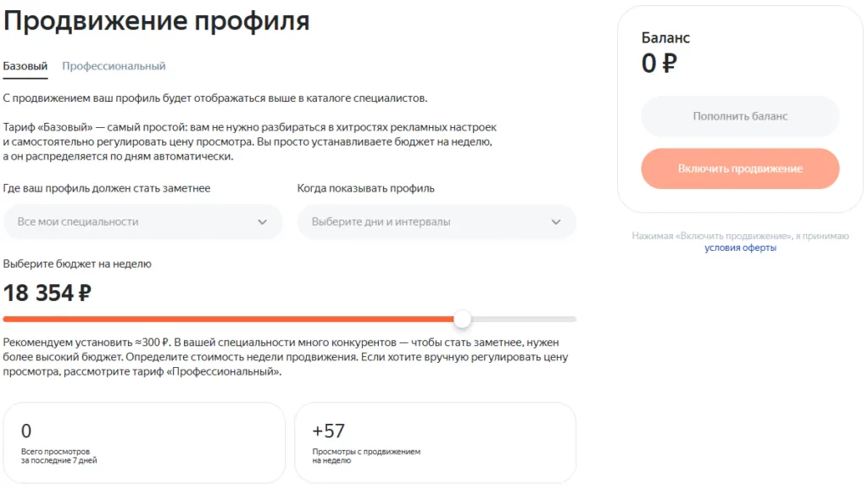Viewport: 868px width, 490px height.
Task: Click chevron arrow in specialties dropdown
Action: coord(262,222)
